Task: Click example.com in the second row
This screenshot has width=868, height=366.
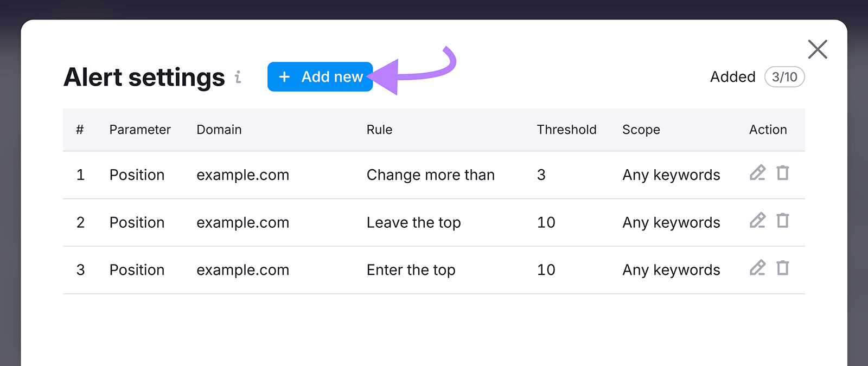Action: coord(242,222)
